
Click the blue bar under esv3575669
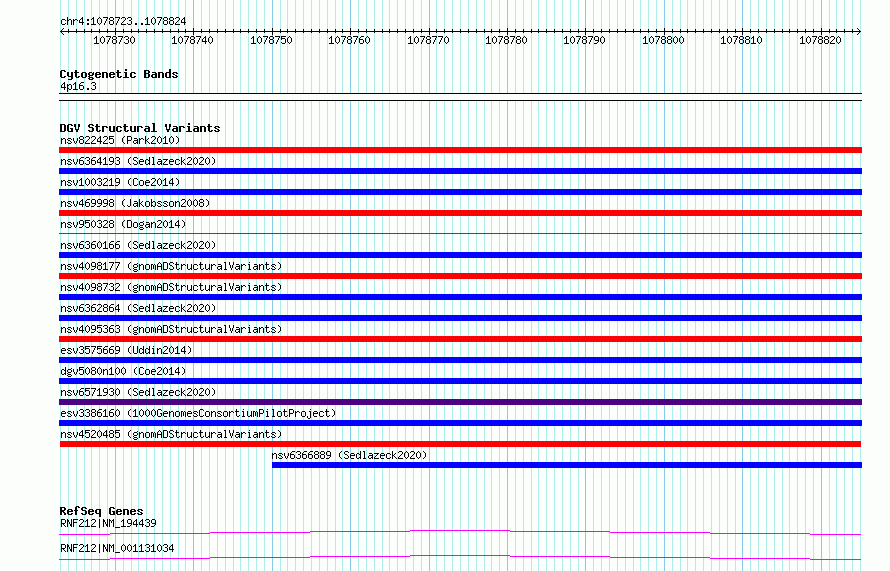(460, 360)
